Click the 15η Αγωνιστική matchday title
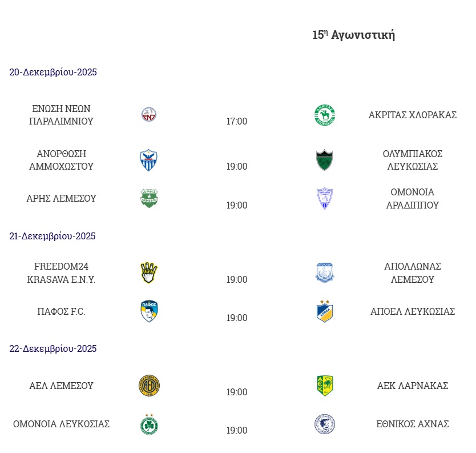476x453 pixels. click(x=354, y=35)
